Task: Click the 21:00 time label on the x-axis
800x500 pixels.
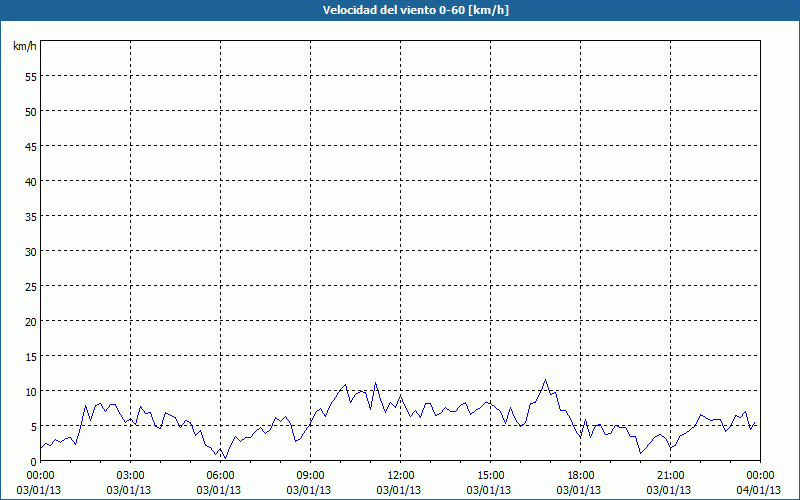Action: point(670,476)
